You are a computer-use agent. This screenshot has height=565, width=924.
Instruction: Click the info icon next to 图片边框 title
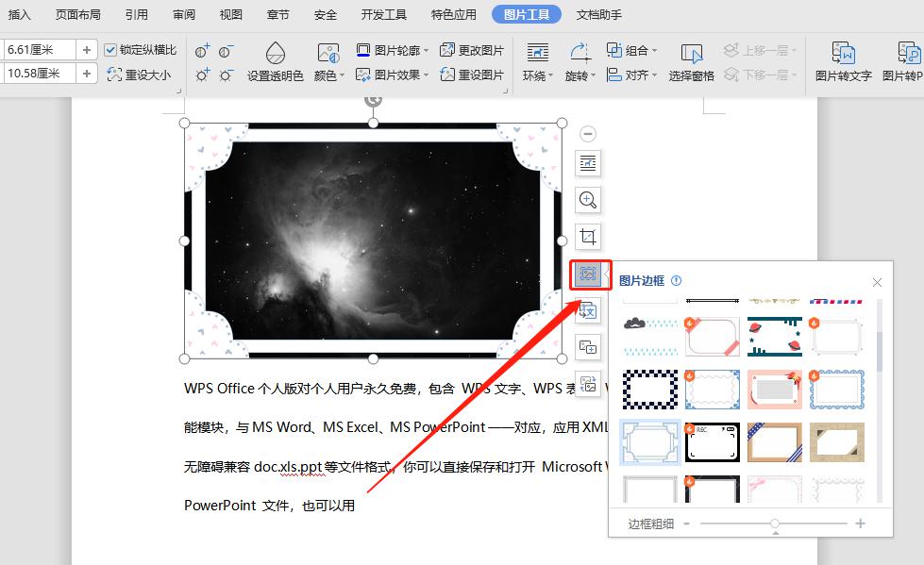coord(676,281)
